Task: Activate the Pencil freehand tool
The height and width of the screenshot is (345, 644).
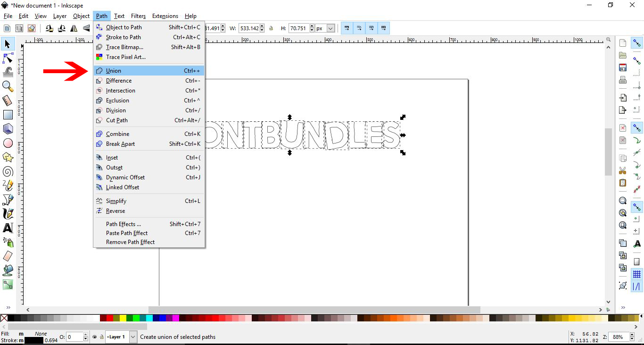Action: pos(8,185)
